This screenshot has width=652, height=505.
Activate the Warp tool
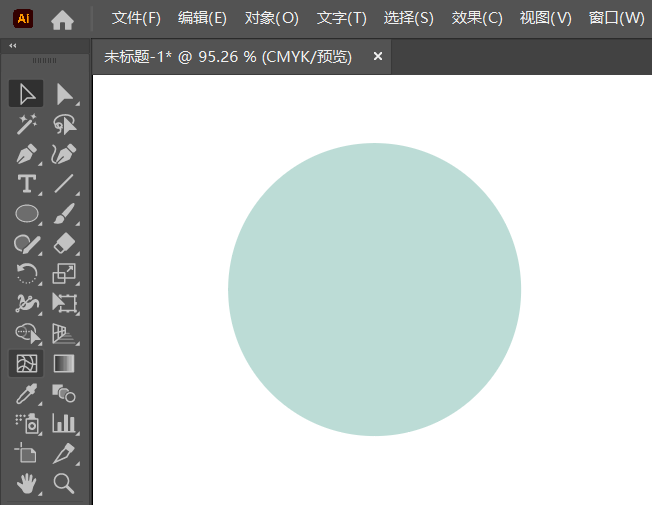coord(26,304)
